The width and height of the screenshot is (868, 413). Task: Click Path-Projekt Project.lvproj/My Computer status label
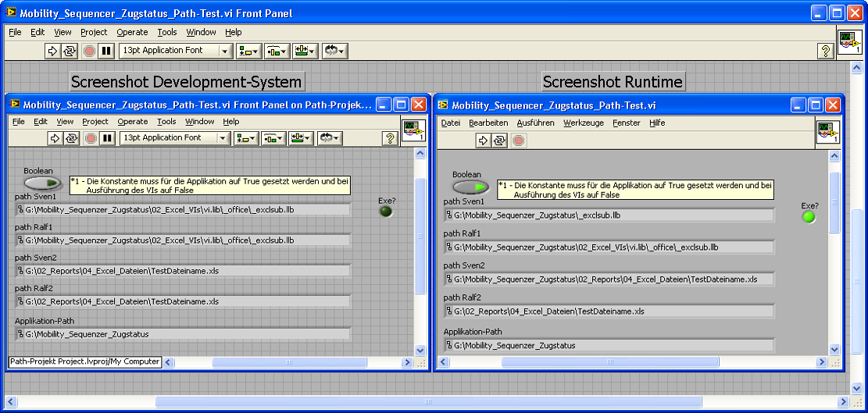pos(84,361)
